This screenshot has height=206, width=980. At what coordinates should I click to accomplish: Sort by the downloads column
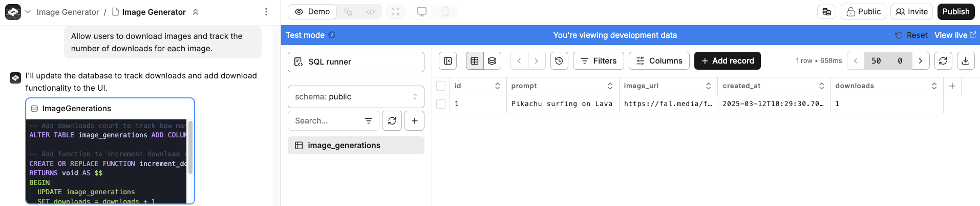pyautogui.click(x=934, y=86)
